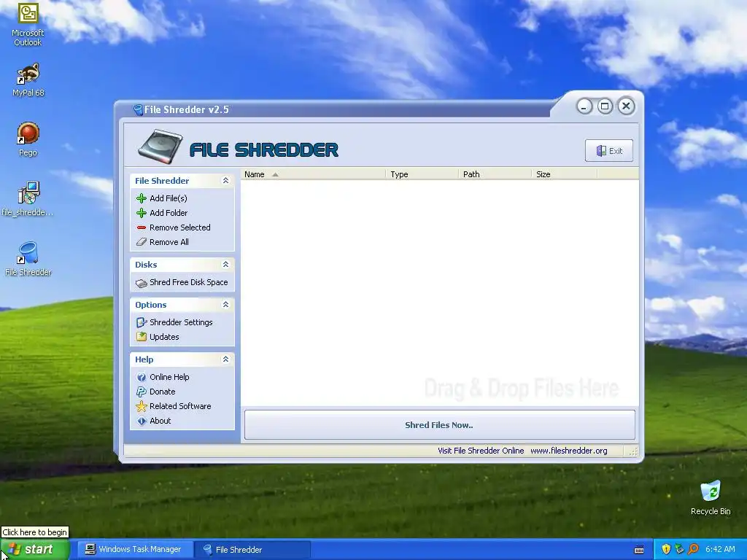Check for Updates in Options

tap(164, 337)
